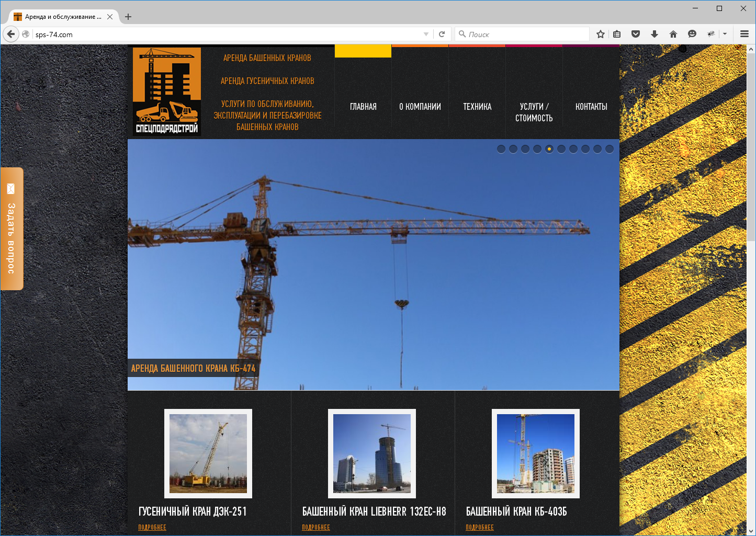Select the seventh slideshow dot
The width and height of the screenshot is (756, 536).
coord(573,149)
